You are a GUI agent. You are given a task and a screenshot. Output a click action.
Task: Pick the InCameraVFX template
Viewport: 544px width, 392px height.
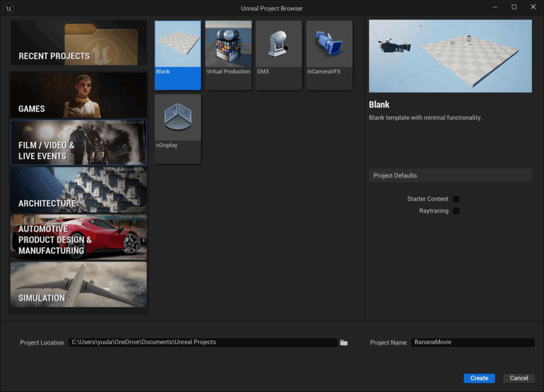coord(329,45)
